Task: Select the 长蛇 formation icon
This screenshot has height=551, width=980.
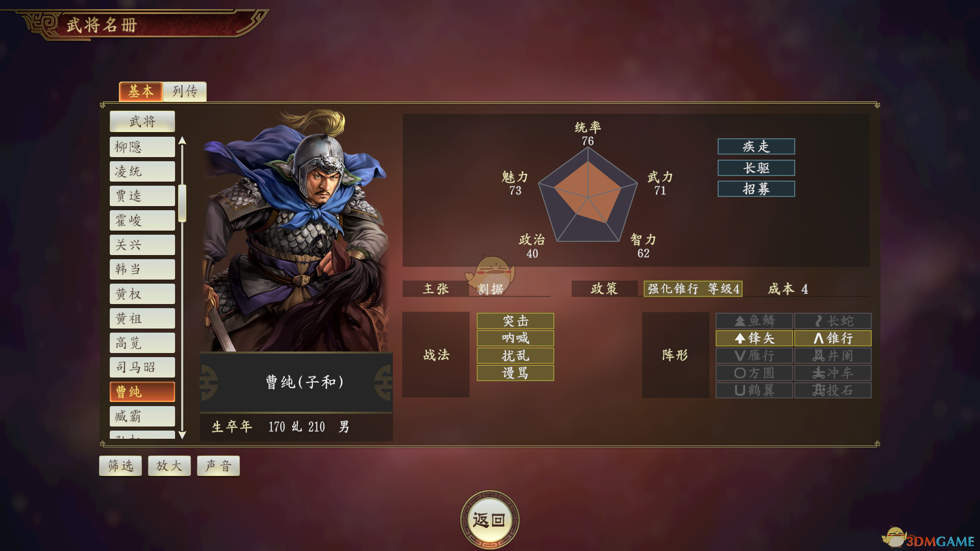Action: tap(832, 321)
